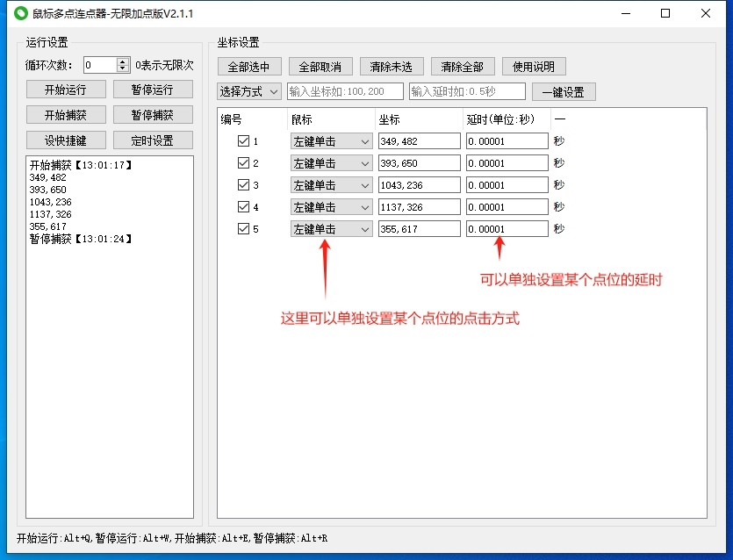Edit delay field in row 5

[x=507, y=229]
